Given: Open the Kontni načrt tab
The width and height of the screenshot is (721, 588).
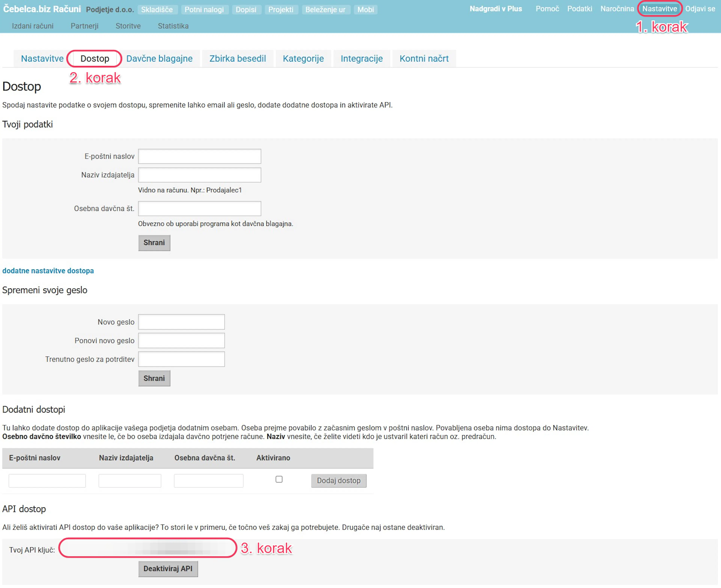Looking at the screenshot, I should point(424,59).
